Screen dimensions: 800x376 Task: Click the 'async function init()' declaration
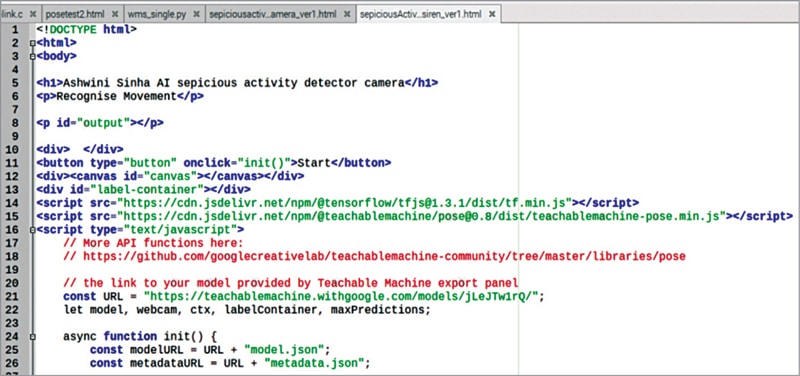click(140, 337)
